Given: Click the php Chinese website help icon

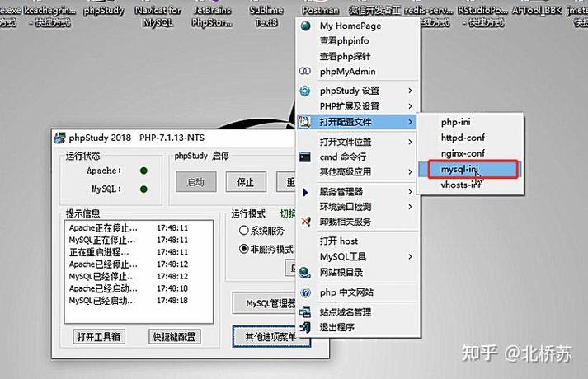Looking at the screenshot, I should 306,292.
